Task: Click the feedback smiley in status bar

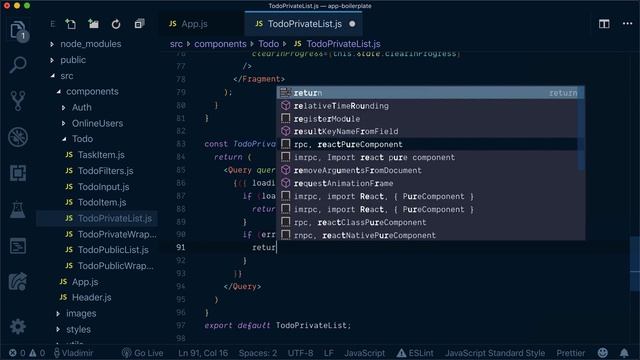Action: (602, 353)
